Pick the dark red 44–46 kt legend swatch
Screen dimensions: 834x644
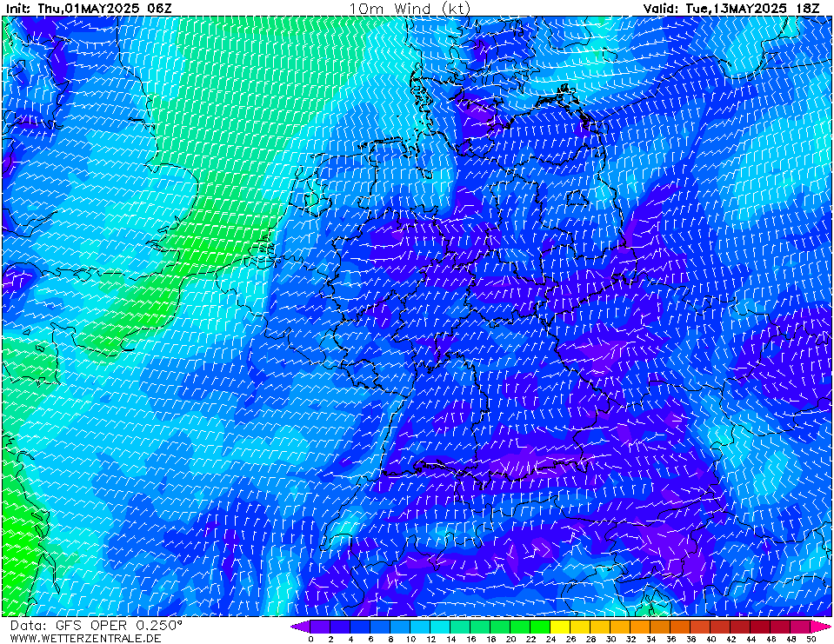coord(761,627)
